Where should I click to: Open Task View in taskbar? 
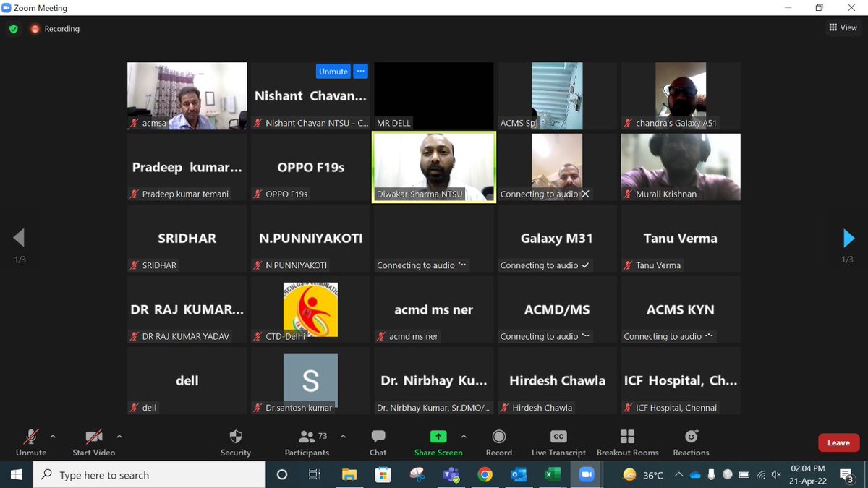point(315,475)
